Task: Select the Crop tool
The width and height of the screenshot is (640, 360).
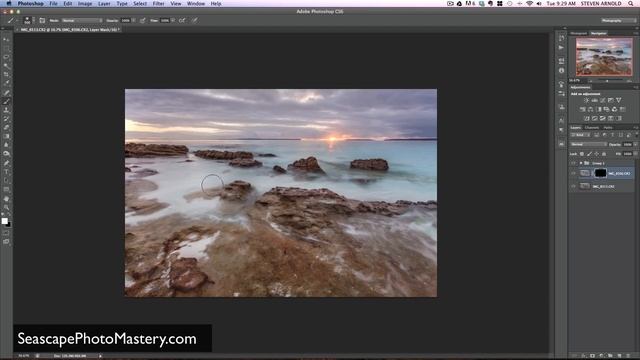Action: coord(6,74)
